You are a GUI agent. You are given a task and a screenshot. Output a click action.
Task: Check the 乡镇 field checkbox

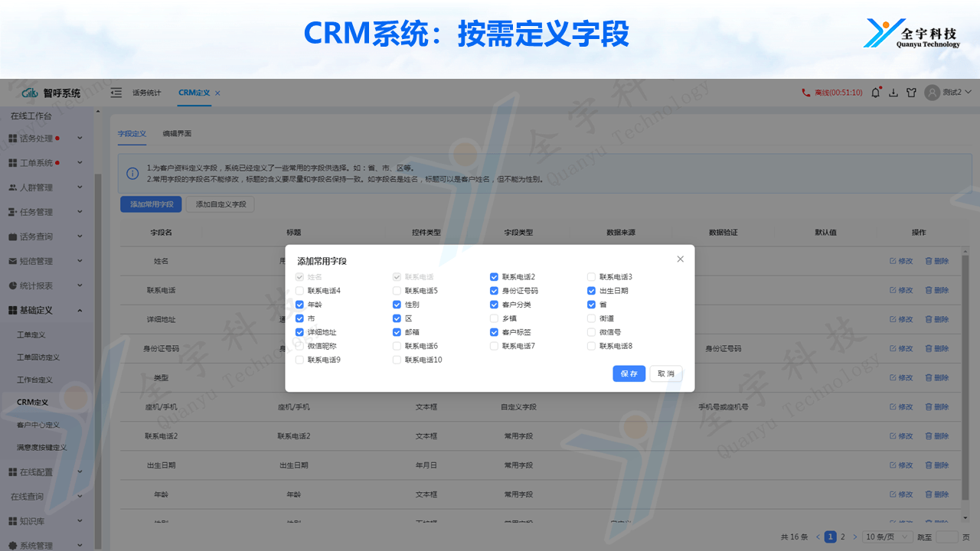[x=495, y=318]
